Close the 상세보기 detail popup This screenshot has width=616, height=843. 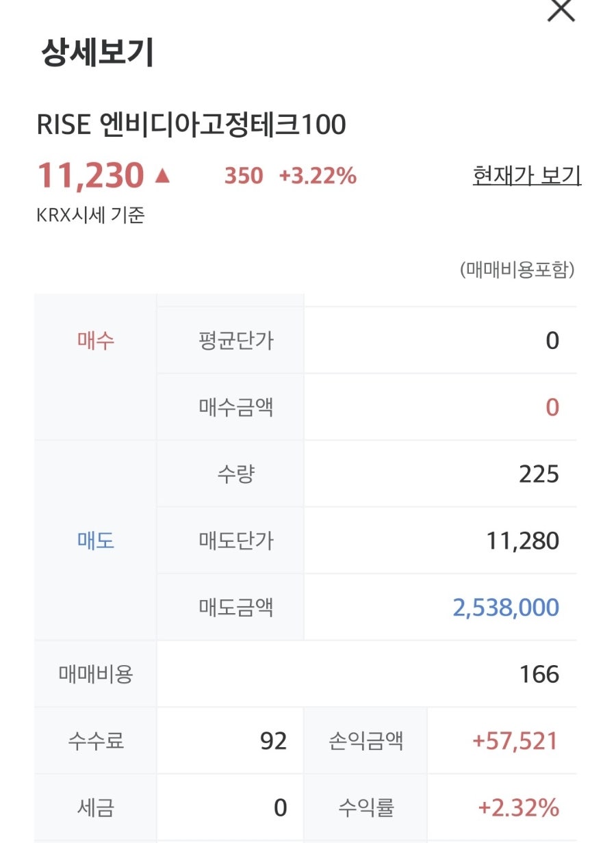pyautogui.click(x=561, y=10)
